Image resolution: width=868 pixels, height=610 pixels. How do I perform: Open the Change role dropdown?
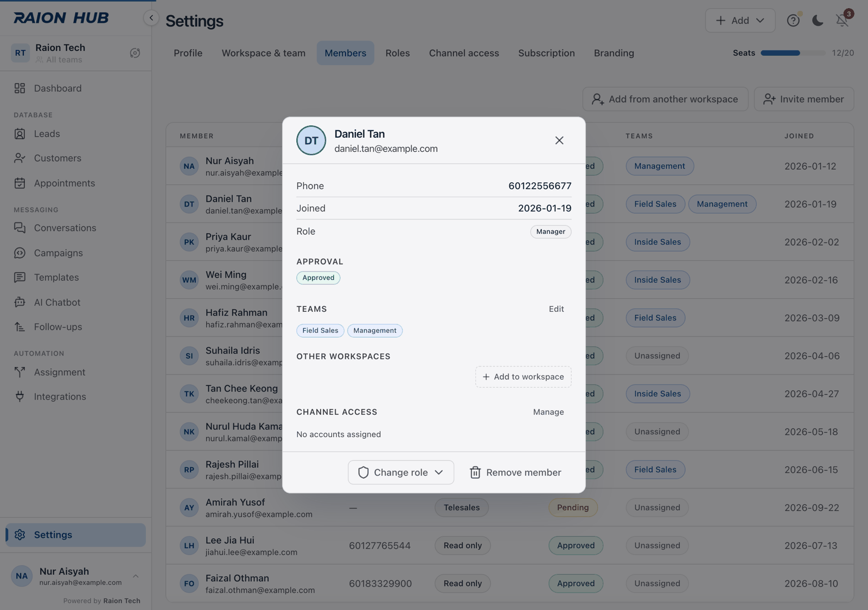click(401, 472)
